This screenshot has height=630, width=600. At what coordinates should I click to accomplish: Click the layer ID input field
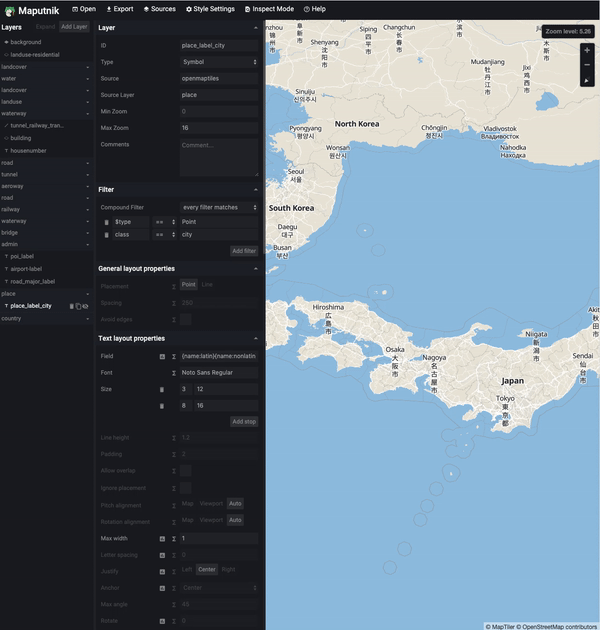click(x=219, y=45)
